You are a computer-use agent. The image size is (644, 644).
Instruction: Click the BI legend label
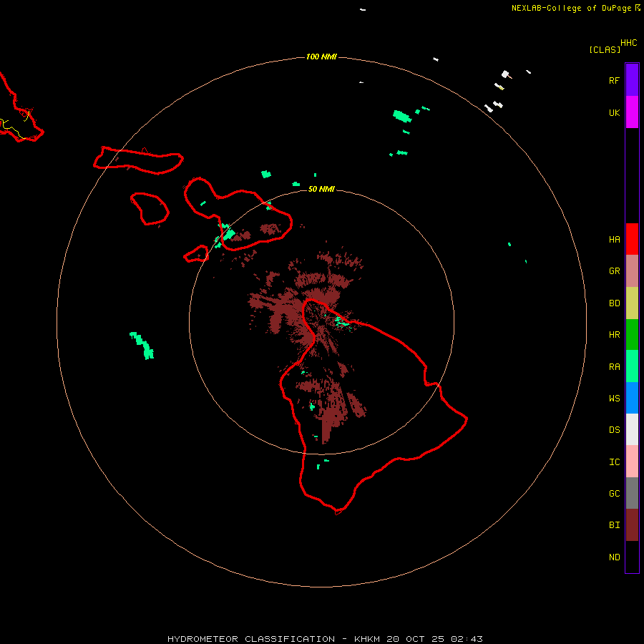click(x=614, y=525)
